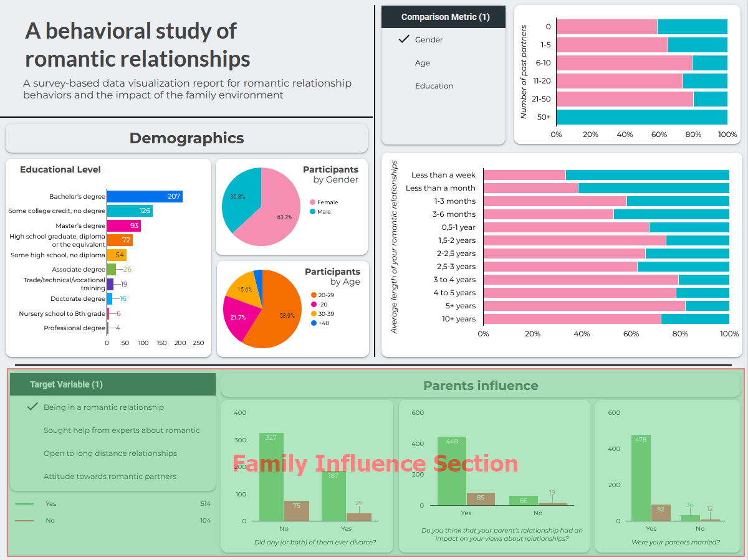The image size is (748, 560).
Task: Click the +40 age legend marker
Action: pos(314,323)
